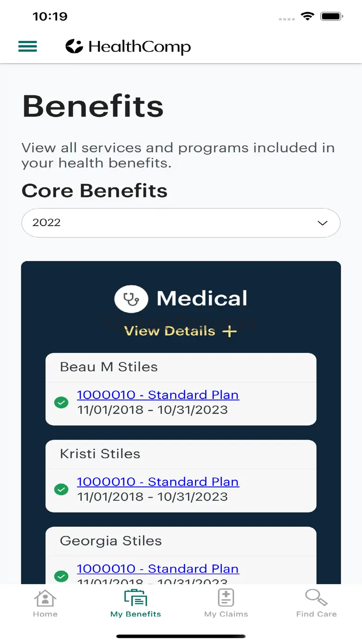
Task: Tap the HealthComp logo
Action: pos(128,46)
